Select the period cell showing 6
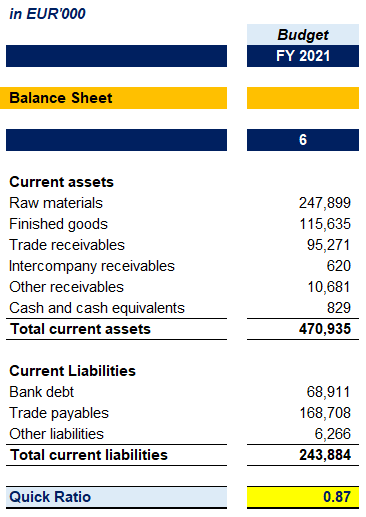This screenshot has width=366, height=517. click(303, 140)
